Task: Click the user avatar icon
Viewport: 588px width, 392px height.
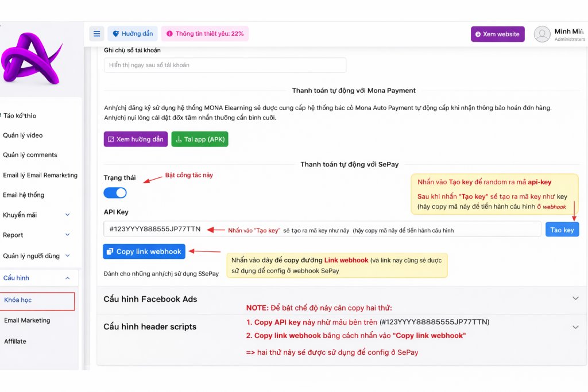Action: (542, 34)
